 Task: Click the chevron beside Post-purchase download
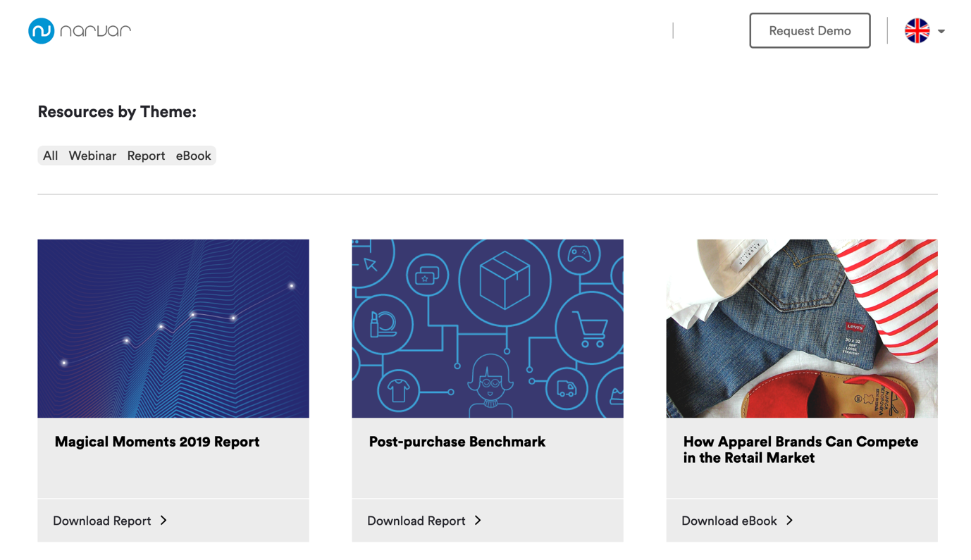tap(478, 521)
